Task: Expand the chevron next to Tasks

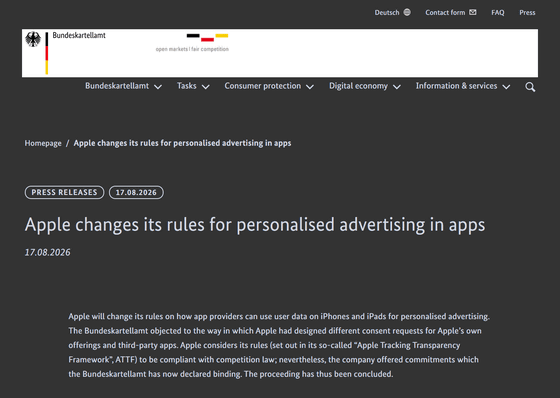Action: pos(205,87)
